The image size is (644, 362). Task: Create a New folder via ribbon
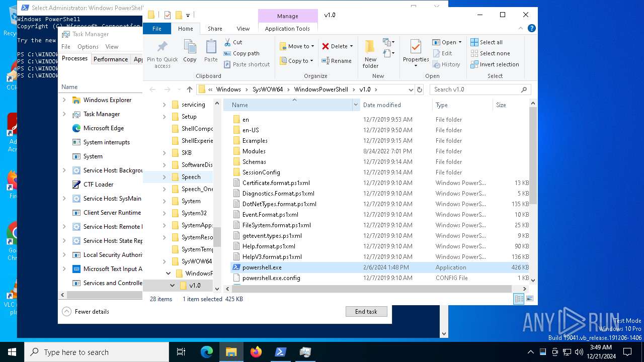[x=370, y=54]
